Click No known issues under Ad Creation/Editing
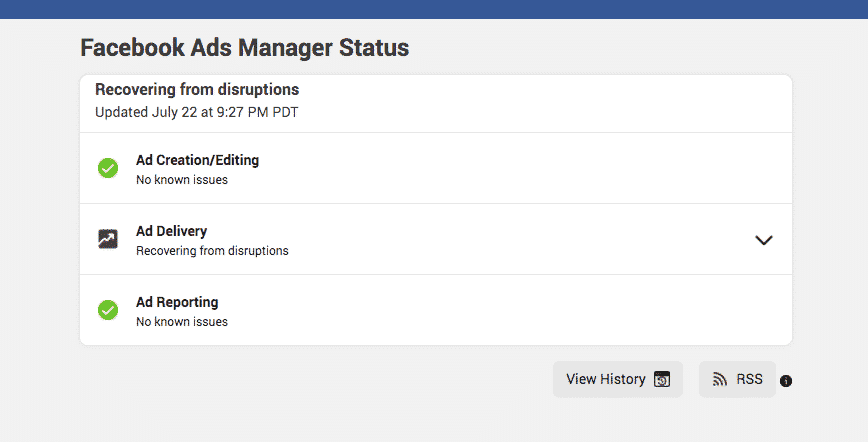868x442 pixels. click(x=182, y=180)
